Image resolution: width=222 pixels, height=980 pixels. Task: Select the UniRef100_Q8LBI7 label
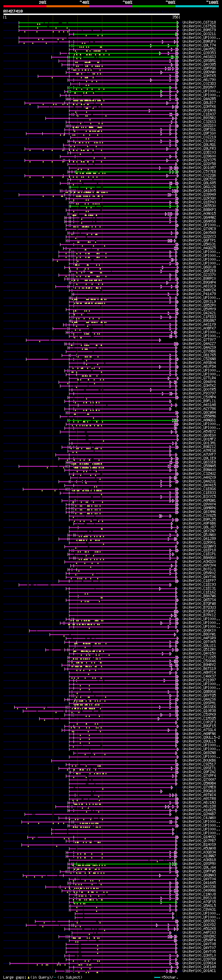199,103
